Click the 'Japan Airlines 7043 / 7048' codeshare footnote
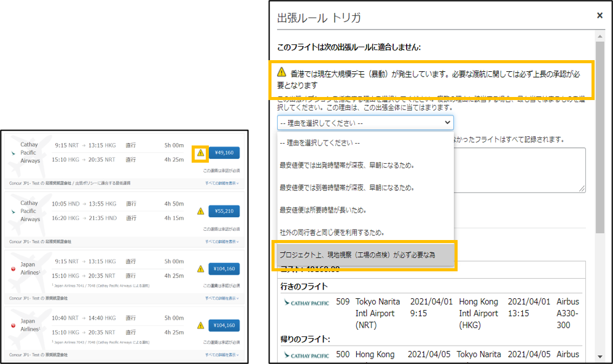 tap(101, 343)
